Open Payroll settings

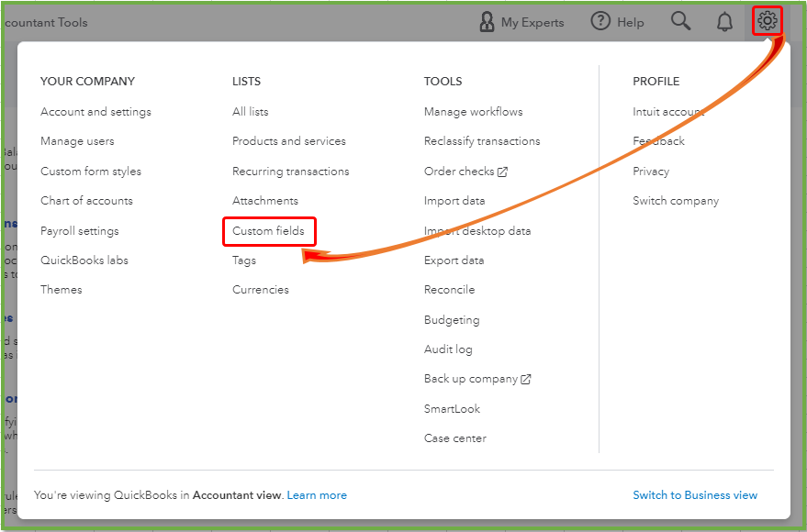(x=79, y=231)
